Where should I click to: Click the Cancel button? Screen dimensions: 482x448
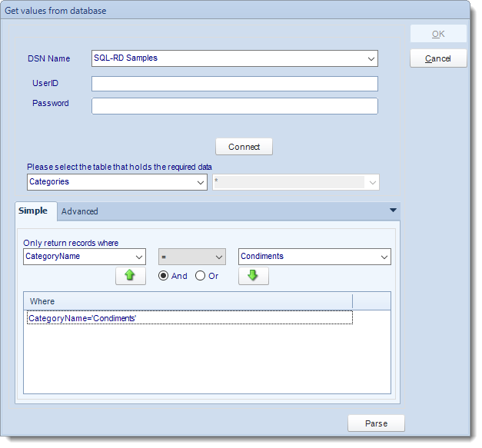tap(438, 58)
